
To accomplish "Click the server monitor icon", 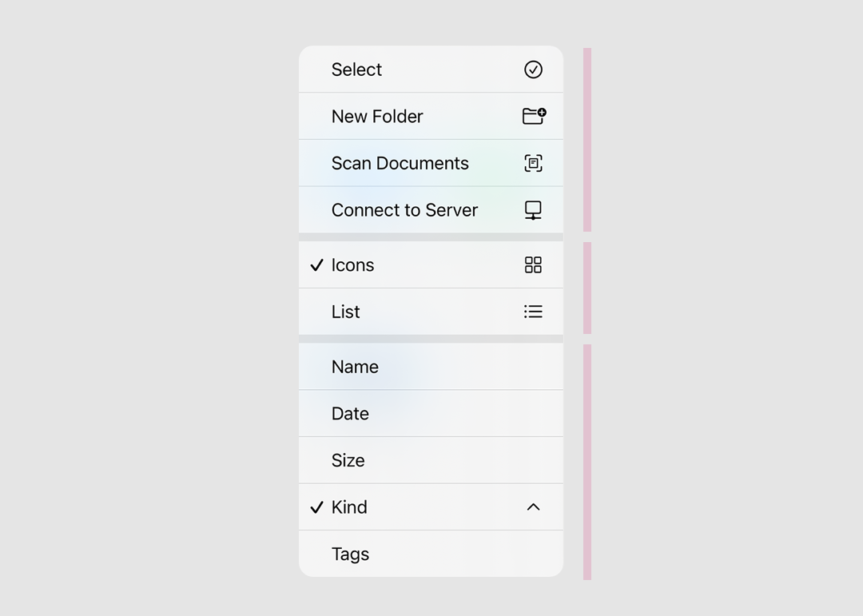I will tap(533, 210).
